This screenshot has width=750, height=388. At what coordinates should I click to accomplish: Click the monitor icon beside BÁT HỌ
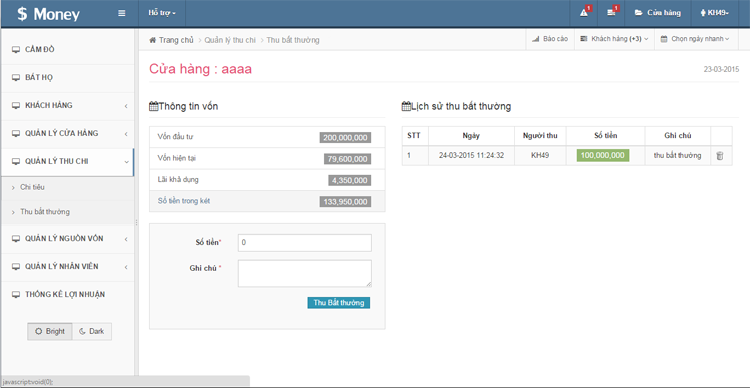pyautogui.click(x=16, y=78)
